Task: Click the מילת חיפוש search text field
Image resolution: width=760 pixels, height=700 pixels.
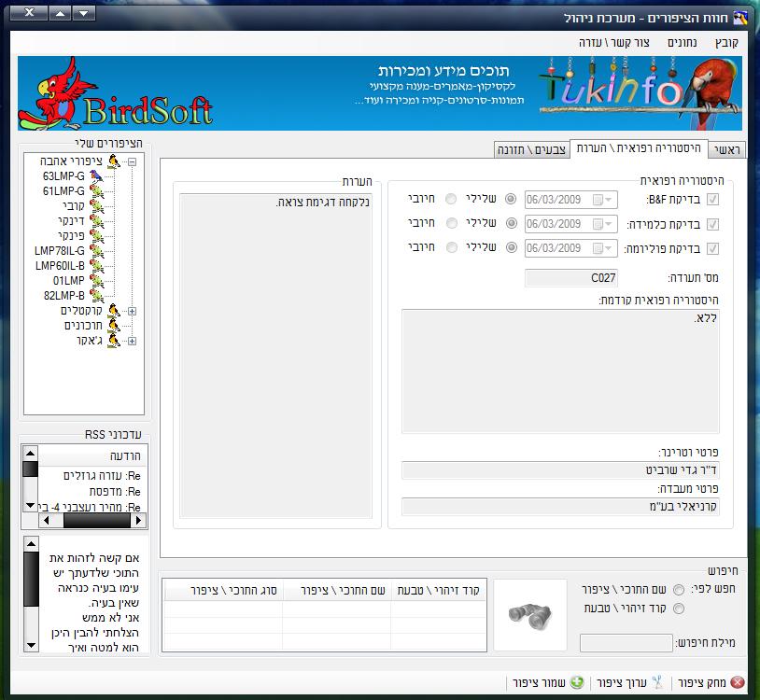Action: [626, 643]
